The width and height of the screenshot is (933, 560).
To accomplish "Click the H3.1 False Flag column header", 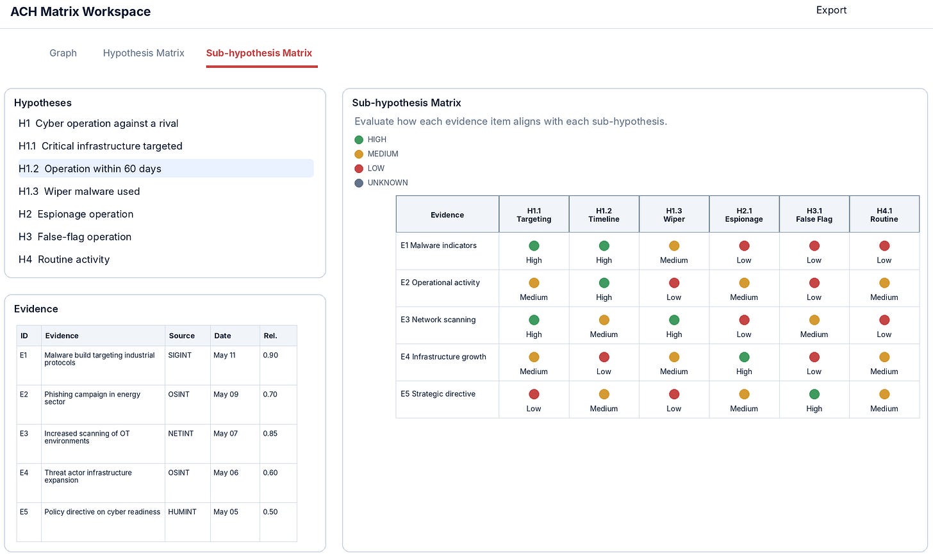I will tap(814, 215).
